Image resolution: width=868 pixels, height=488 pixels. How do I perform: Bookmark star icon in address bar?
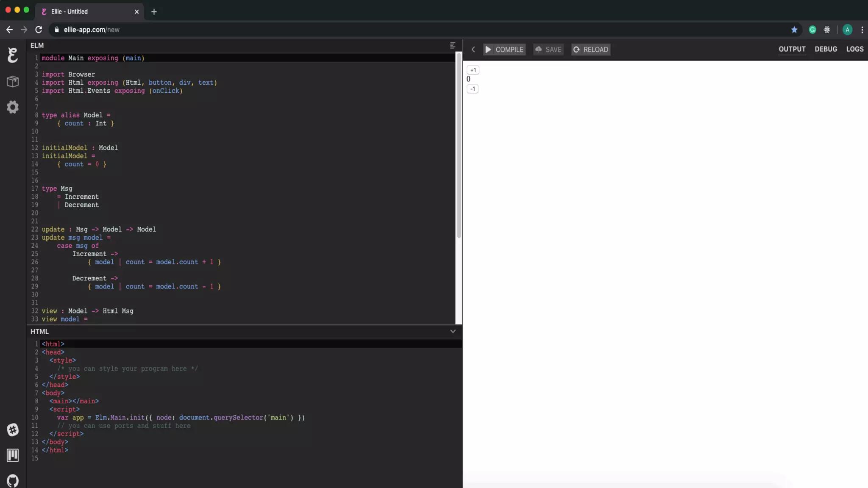pyautogui.click(x=794, y=30)
